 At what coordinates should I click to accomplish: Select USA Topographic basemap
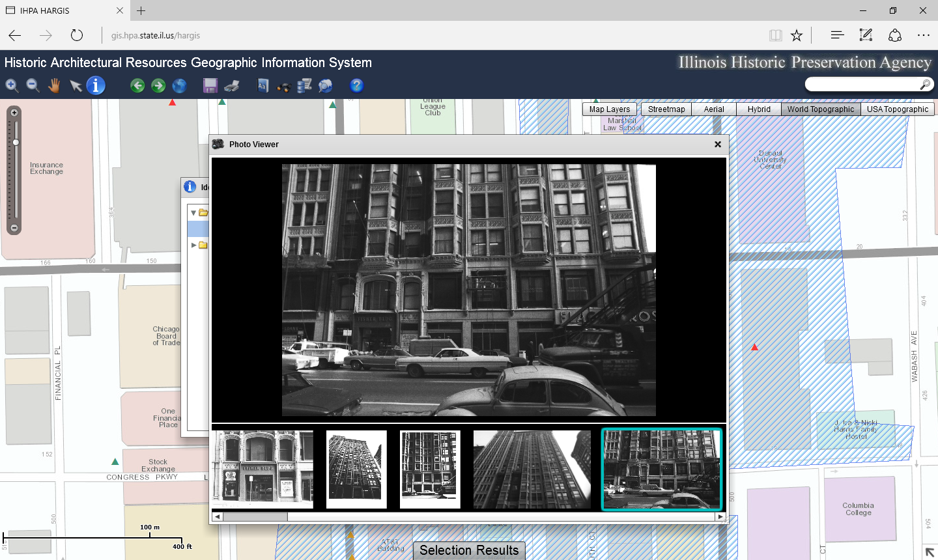[897, 109]
